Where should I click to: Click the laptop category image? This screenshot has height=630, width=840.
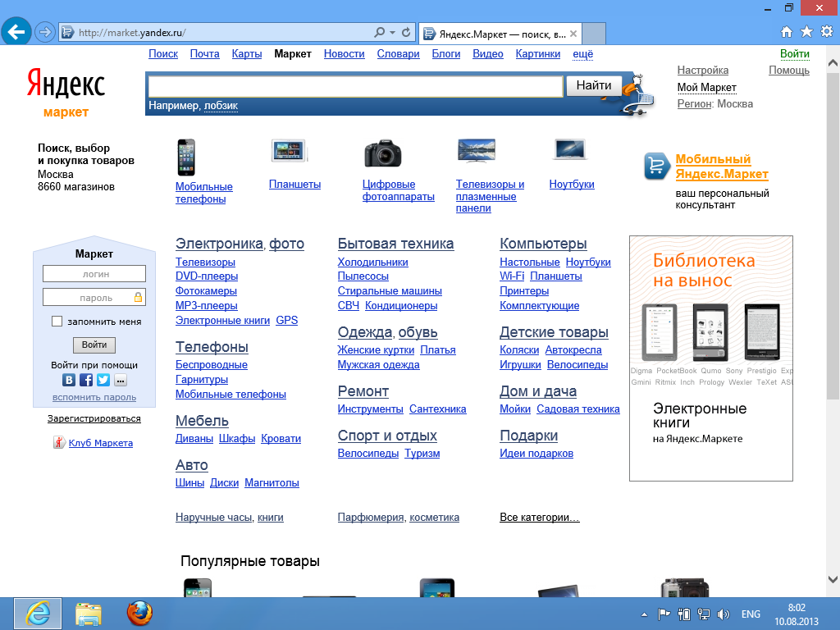click(x=570, y=149)
